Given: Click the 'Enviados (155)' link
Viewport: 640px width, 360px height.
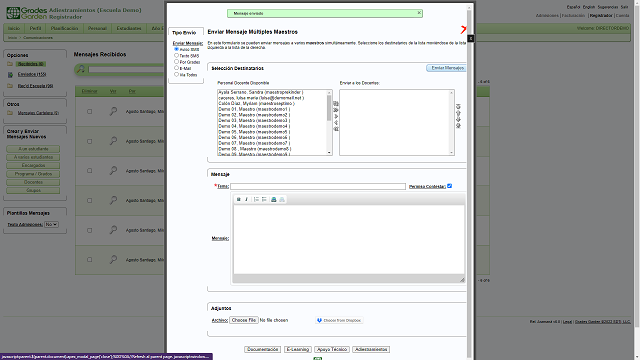Looking at the screenshot, I should pyautogui.click(x=32, y=74).
